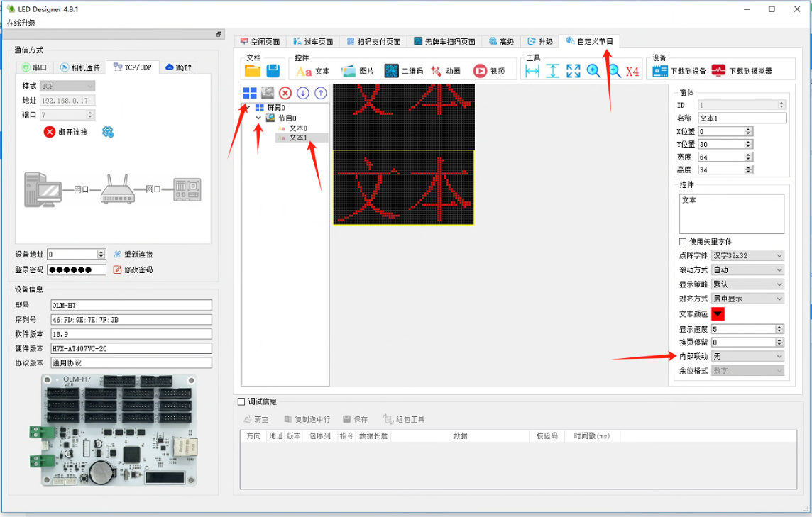The height and width of the screenshot is (517, 812).
Task: Click the 断开连接 disconnect button
Action: click(x=66, y=132)
